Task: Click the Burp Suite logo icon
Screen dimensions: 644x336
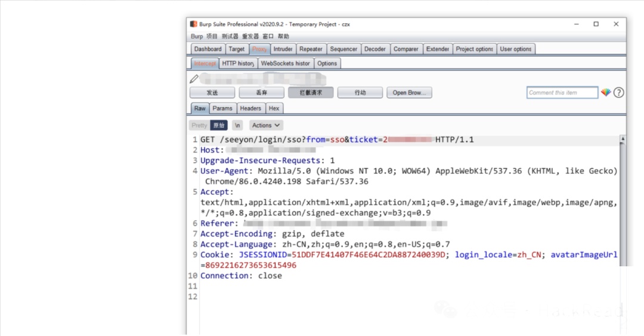Action: click(x=193, y=24)
